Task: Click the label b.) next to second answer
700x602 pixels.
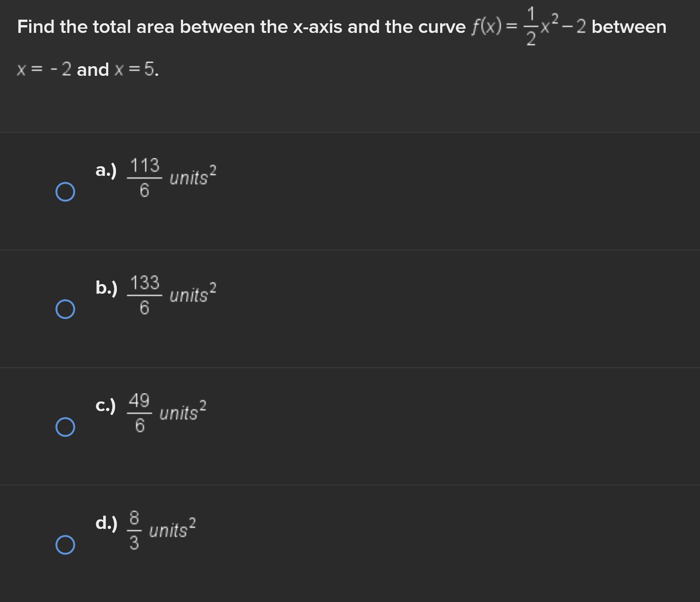Action: [106, 288]
